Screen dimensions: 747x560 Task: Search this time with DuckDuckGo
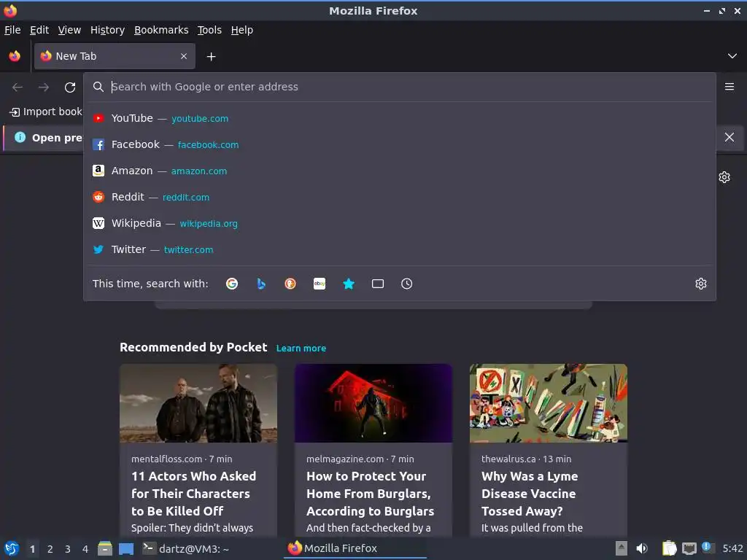point(290,284)
